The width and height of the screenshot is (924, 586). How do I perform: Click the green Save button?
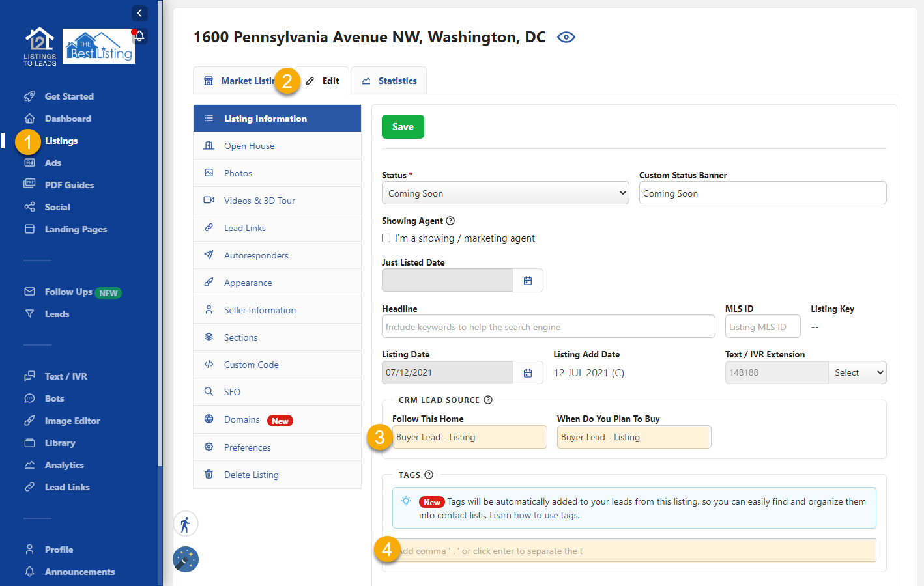402,126
